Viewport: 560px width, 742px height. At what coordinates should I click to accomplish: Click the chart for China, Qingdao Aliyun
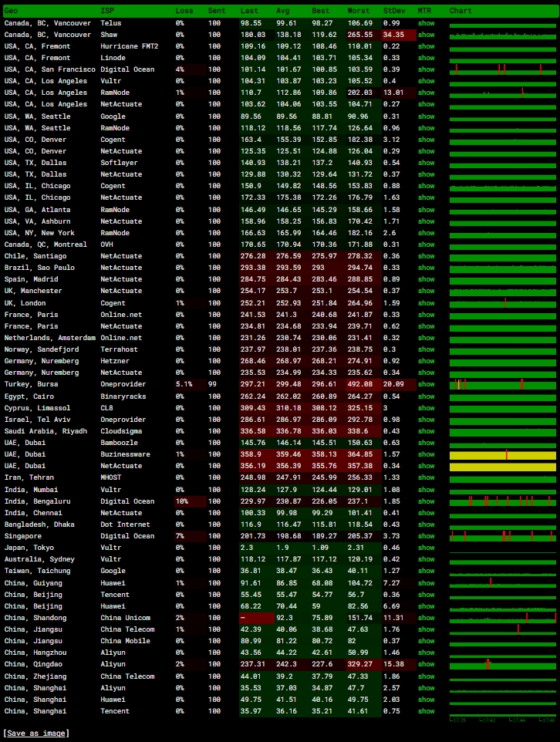(503, 664)
